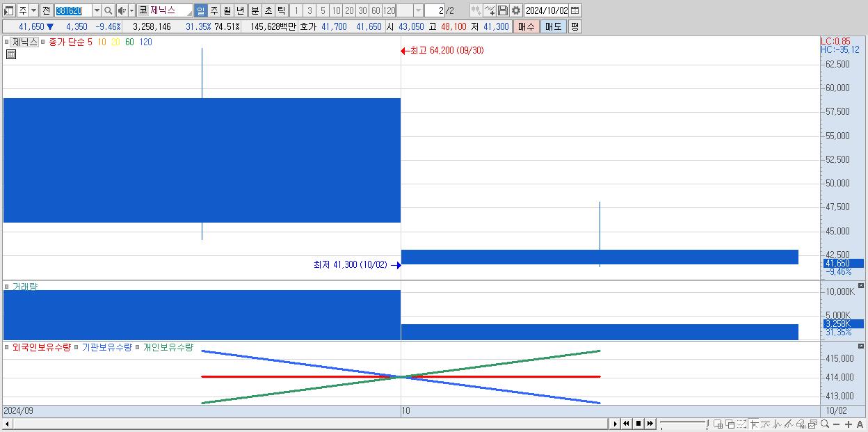This screenshot has height=432, width=868.
Task: Click the minus zoom-out icon in bottom toolbar
Action: pos(837,424)
